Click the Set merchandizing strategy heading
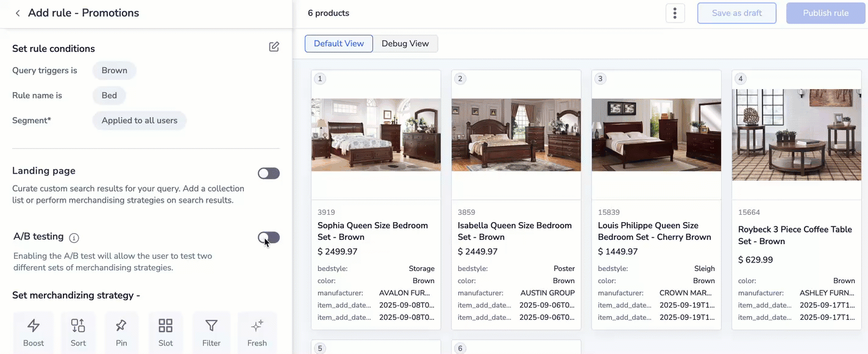Image resolution: width=868 pixels, height=354 pixels. [x=76, y=295]
